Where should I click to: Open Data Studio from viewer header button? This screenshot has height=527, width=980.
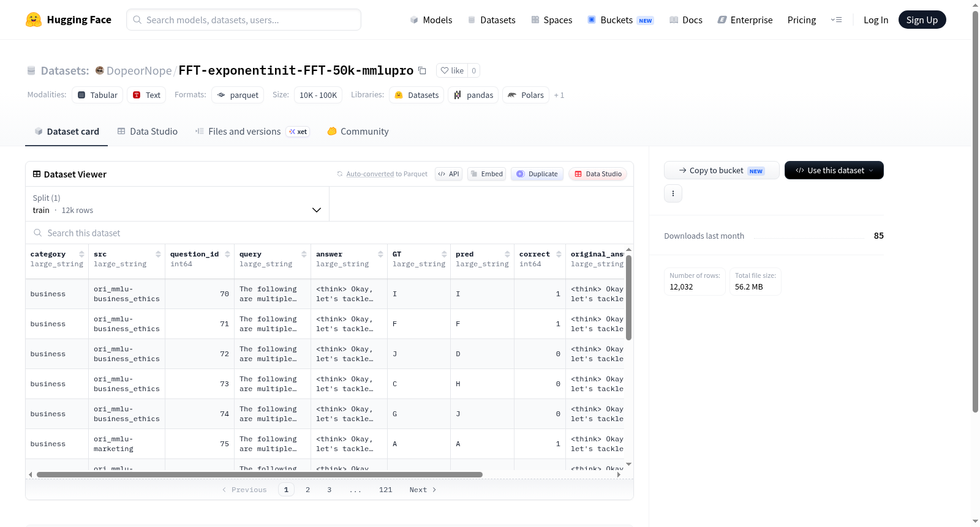(x=598, y=174)
